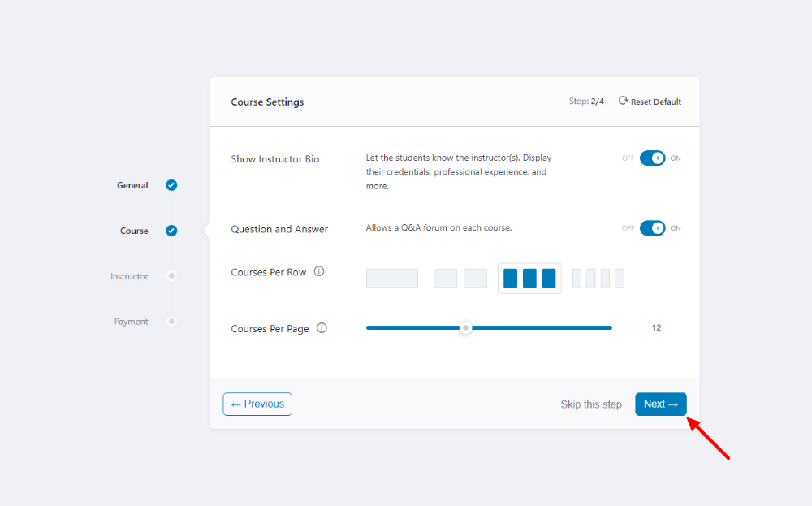Screen dimensions: 812x506
Task: Select two courses per row layout
Action: point(461,278)
